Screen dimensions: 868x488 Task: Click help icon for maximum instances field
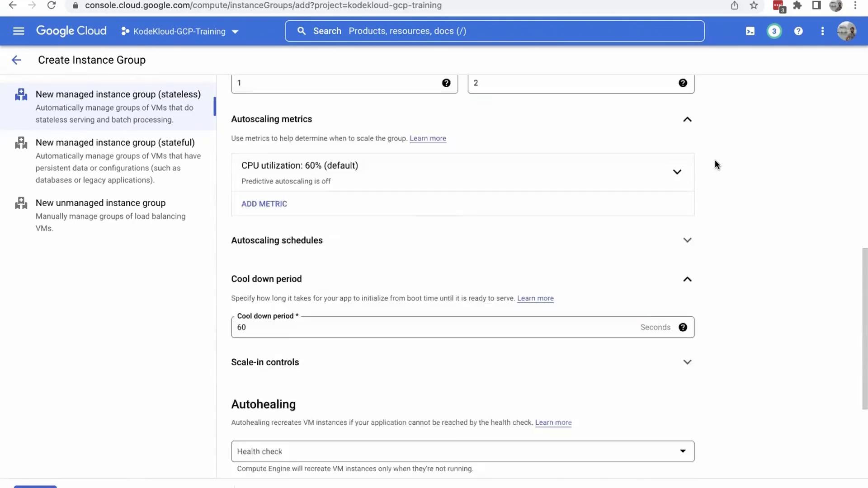683,83
